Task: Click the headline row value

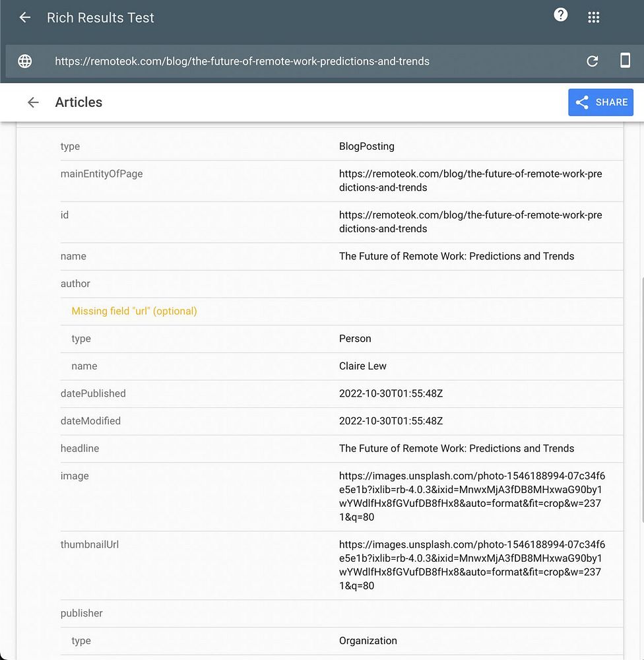Action: click(x=456, y=448)
